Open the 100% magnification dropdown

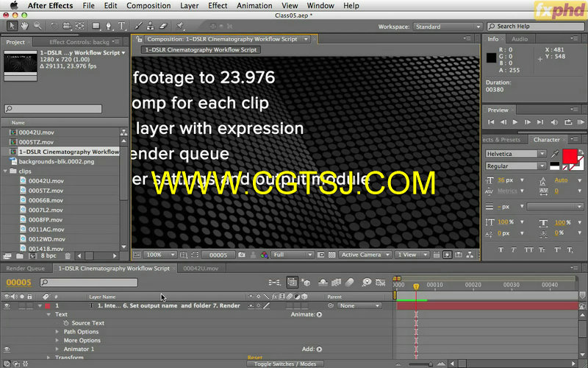click(159, 255)
